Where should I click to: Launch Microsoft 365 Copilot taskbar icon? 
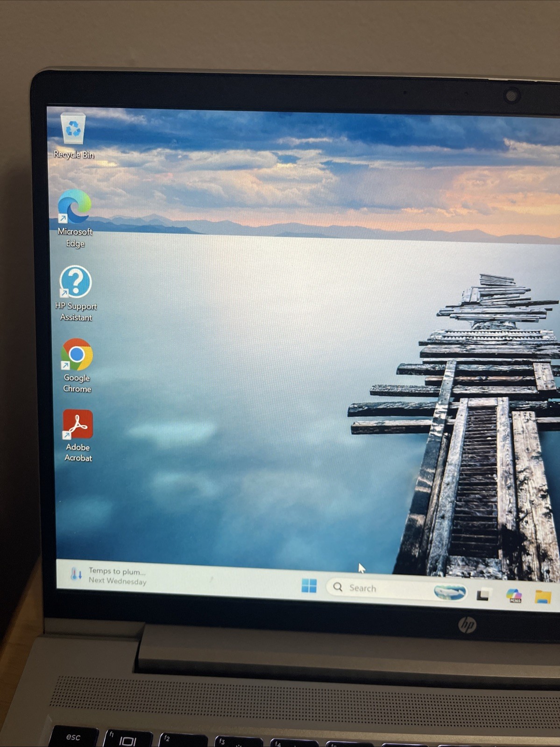click(x=514, y=595)
